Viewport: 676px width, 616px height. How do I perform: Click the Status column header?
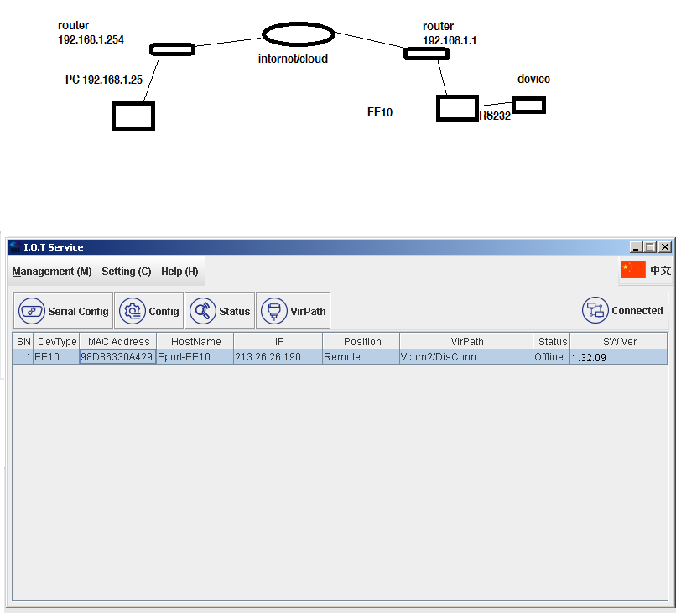click(552, 342)
